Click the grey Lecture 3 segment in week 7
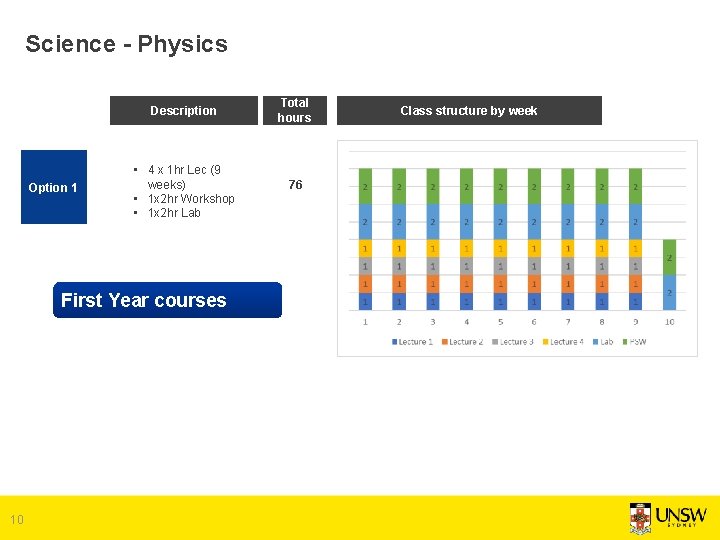The image size is (720, 540). click(568, 266)
